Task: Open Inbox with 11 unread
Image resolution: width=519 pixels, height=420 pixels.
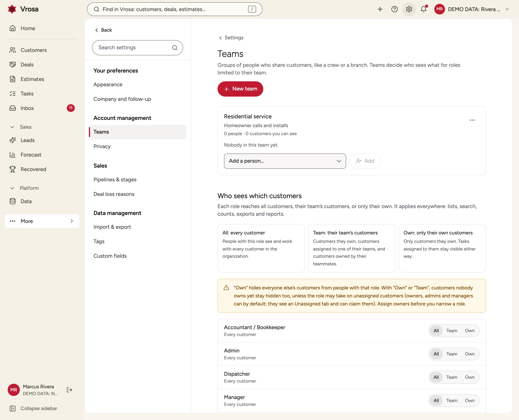Action: click(x=42, y=108)
